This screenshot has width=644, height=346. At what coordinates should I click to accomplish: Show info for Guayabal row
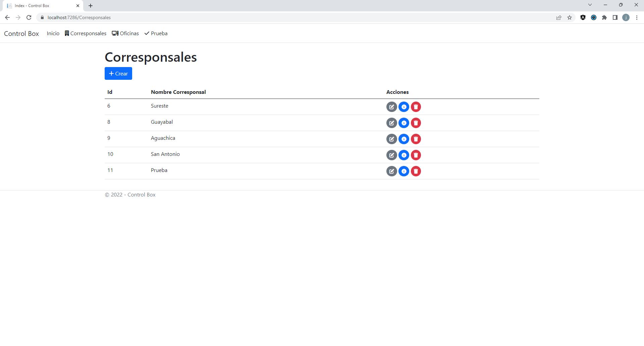404,123
